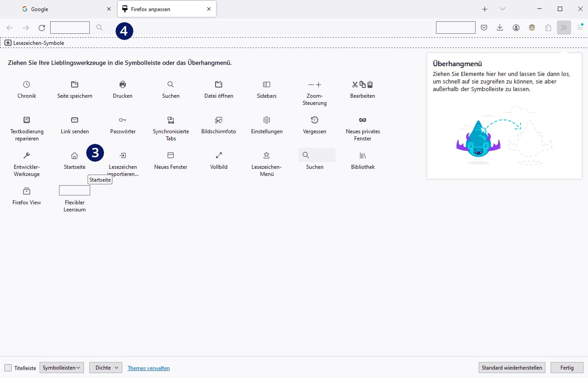
Task: Click the colorful extension icon in toolbar
Action: (x=532, y=28)
